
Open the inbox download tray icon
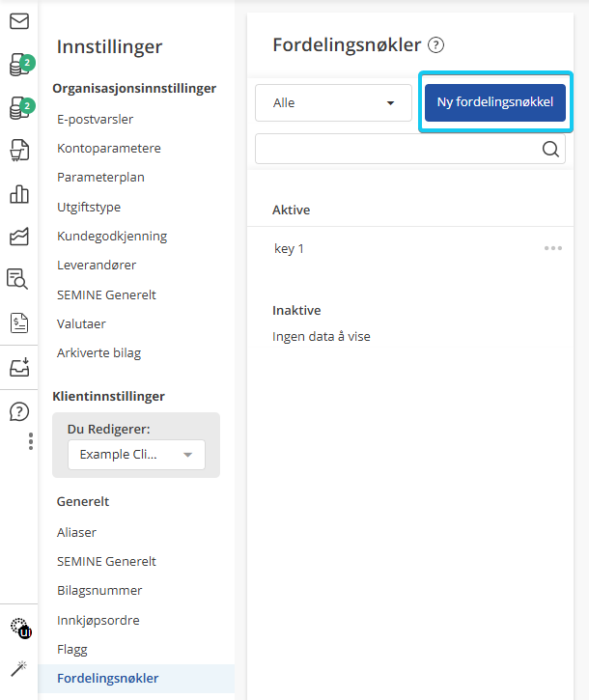(19, 367)
